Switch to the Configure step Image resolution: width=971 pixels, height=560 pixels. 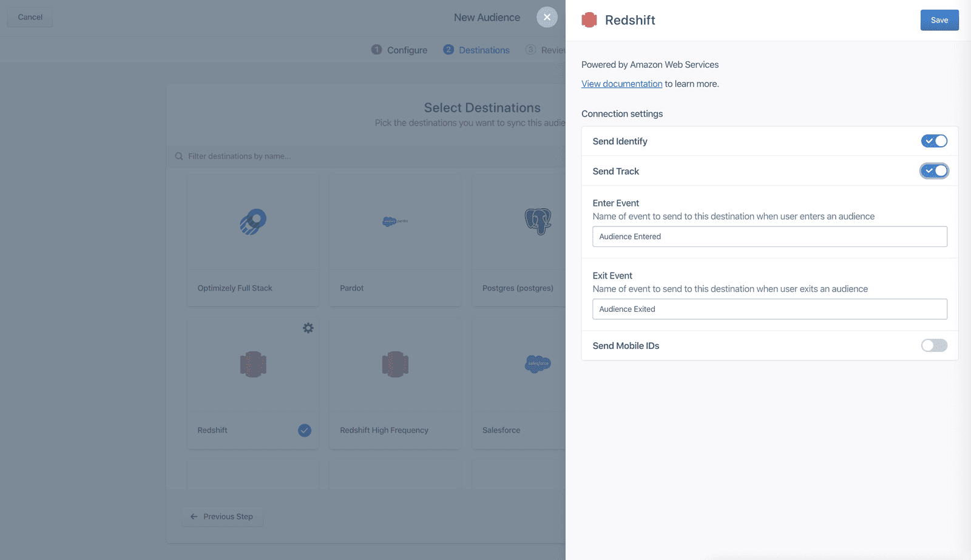407,50
